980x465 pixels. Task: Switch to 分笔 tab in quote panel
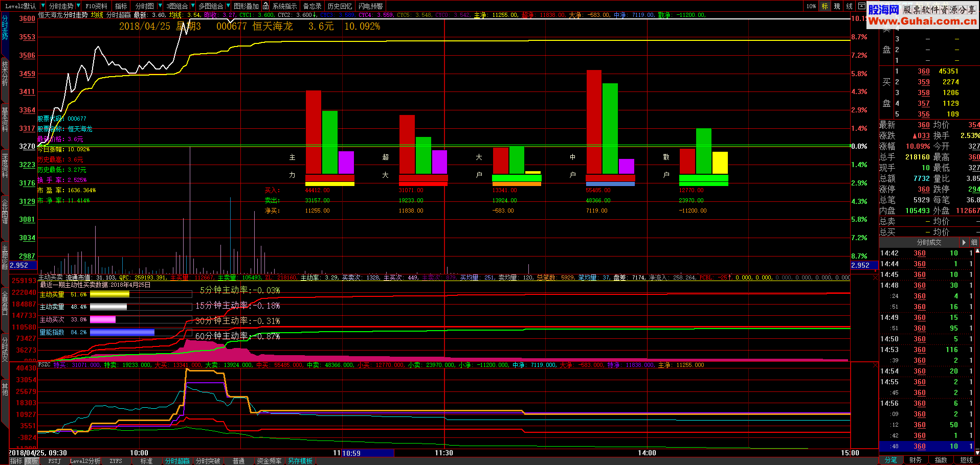pos(891,460)
